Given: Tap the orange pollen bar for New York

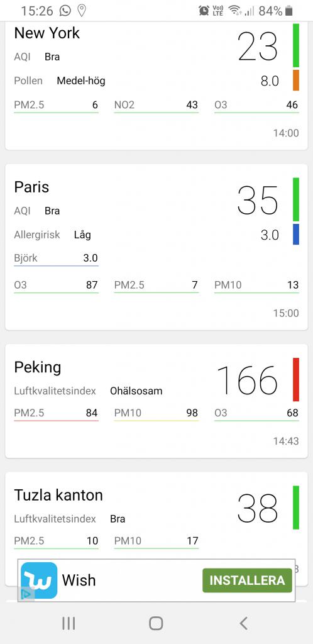Looking at the screenshot, I should click(x=296, y=80).
